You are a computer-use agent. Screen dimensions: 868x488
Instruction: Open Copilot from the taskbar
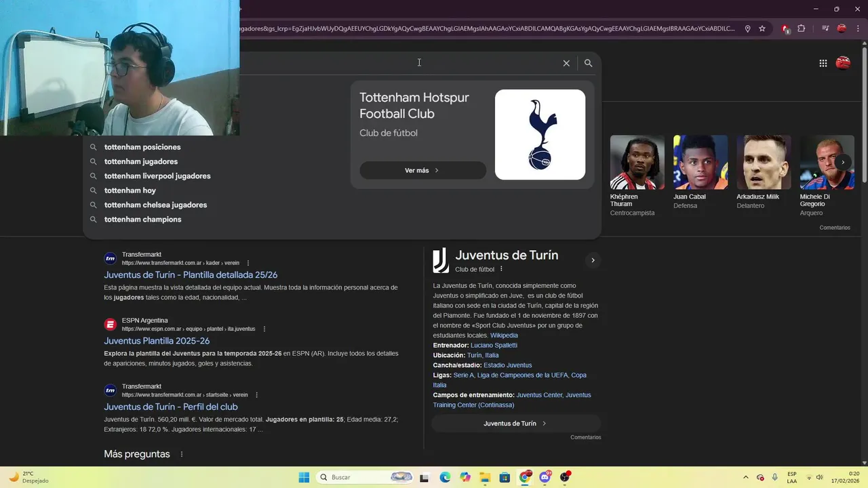[x=465, y=477]
